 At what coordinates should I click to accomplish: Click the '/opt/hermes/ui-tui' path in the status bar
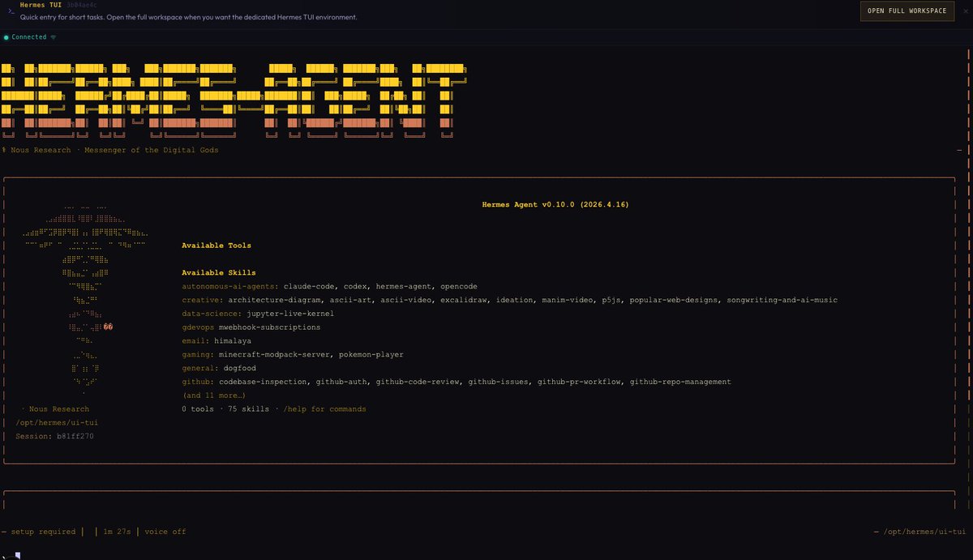click(x=924, y=532)
